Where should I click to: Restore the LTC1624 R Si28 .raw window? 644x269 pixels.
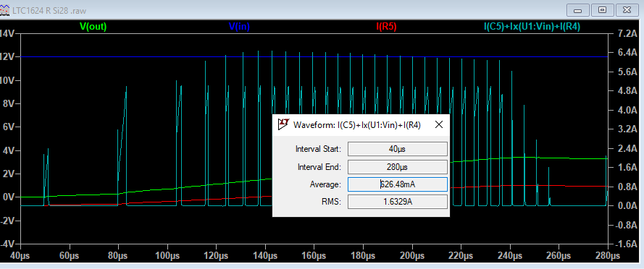pyautogui.click(x=602, y=10)
